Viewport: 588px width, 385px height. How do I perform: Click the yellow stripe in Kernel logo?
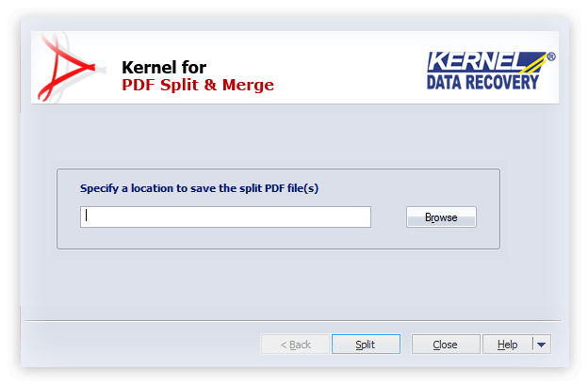[533, 64]
